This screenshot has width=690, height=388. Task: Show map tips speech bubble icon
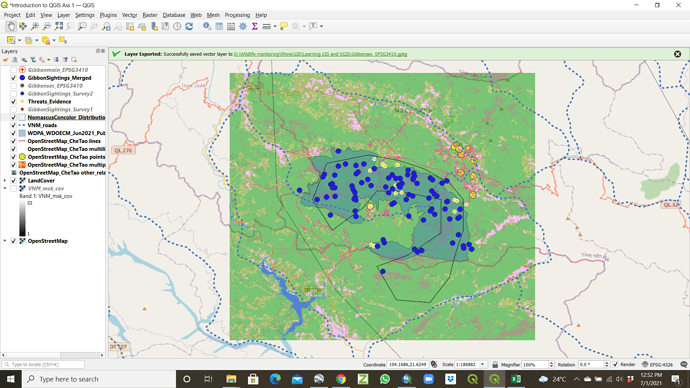point(284,26)
